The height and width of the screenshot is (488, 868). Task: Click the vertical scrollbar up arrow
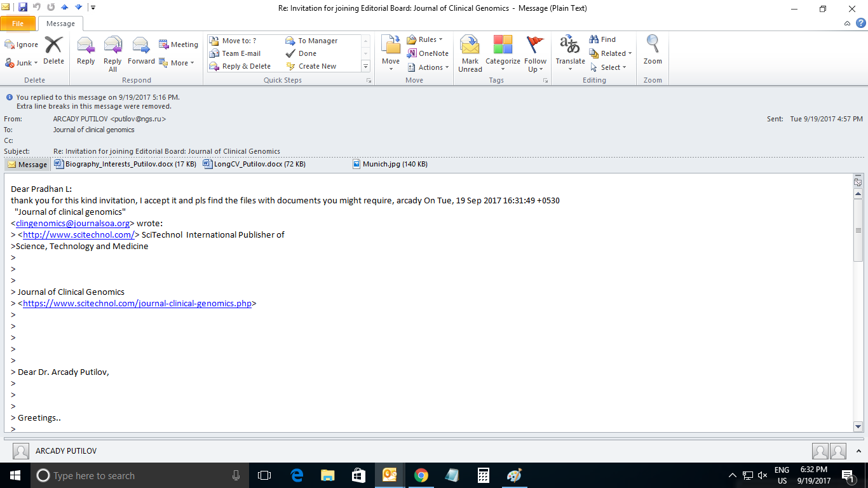(x=858, y=193)
